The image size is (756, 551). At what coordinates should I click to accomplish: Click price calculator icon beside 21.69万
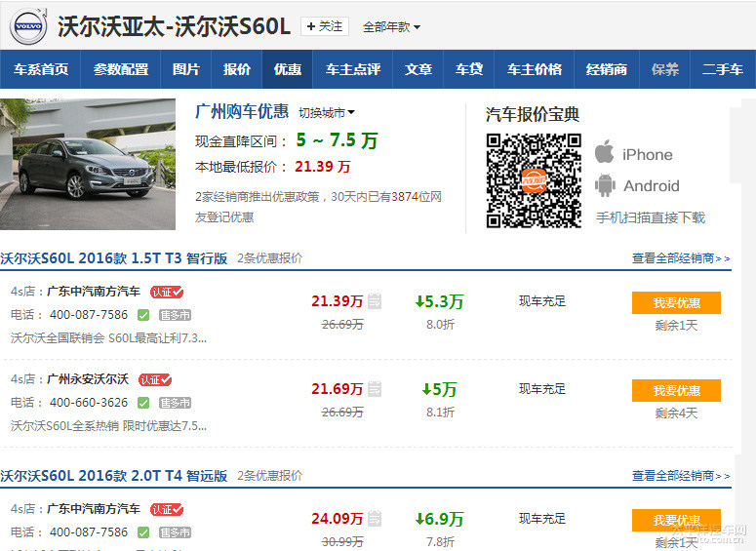pyautogui.click(x=375, y=388)
